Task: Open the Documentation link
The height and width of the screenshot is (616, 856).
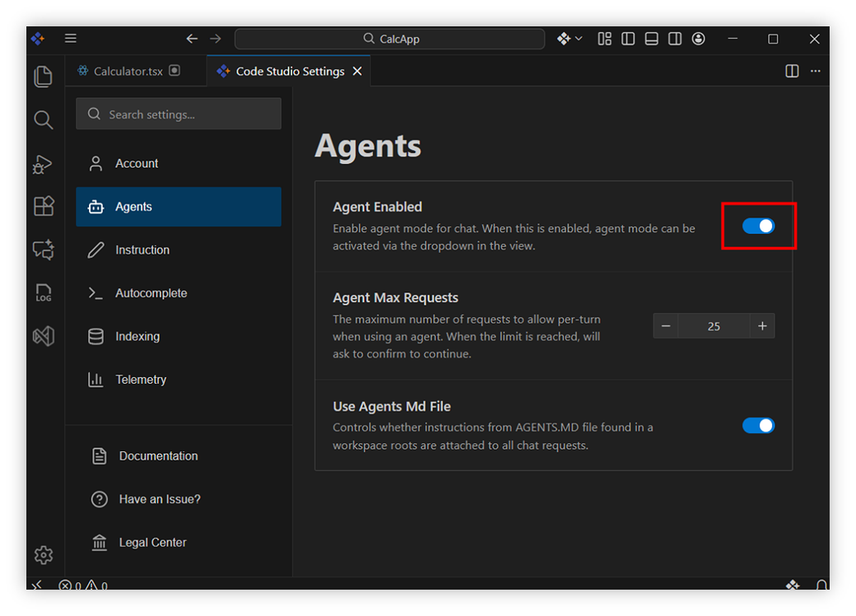Action: [157, 456]
